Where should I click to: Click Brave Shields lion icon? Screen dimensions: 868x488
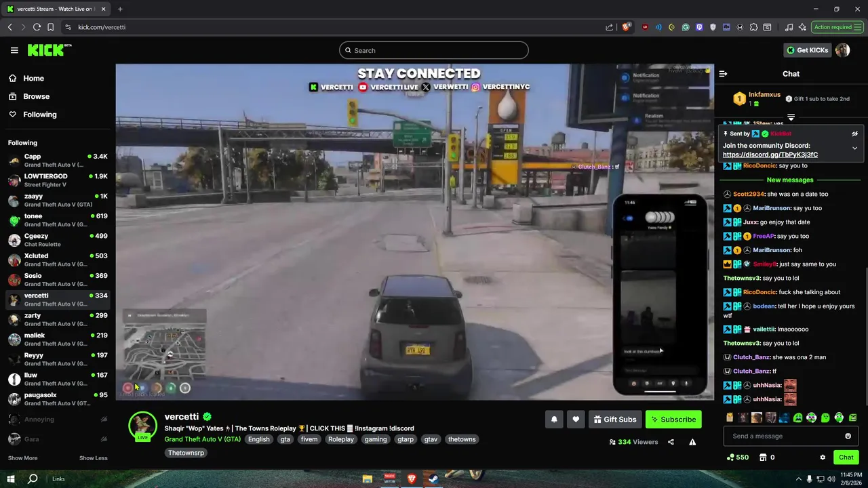[x=626, y=27]
